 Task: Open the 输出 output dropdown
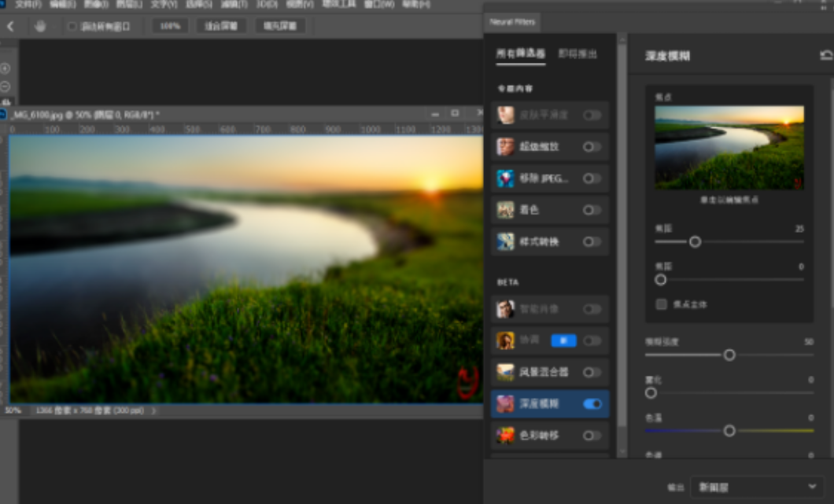(758, 487)
